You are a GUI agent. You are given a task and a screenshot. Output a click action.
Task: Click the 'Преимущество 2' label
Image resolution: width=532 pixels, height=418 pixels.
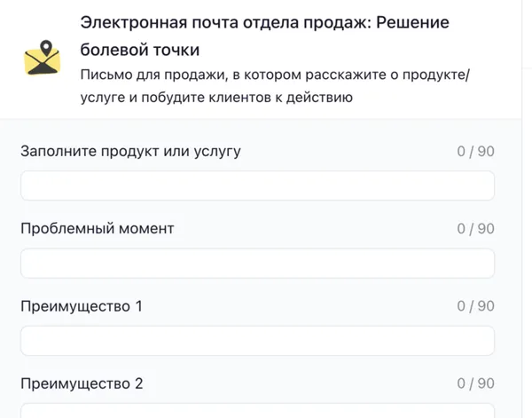tap(82, 383)
